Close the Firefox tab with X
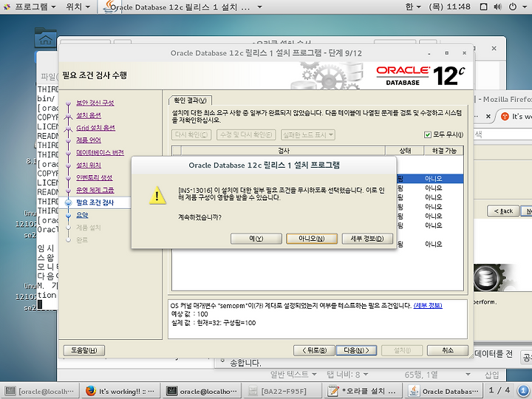 click(x=488, y=116)
